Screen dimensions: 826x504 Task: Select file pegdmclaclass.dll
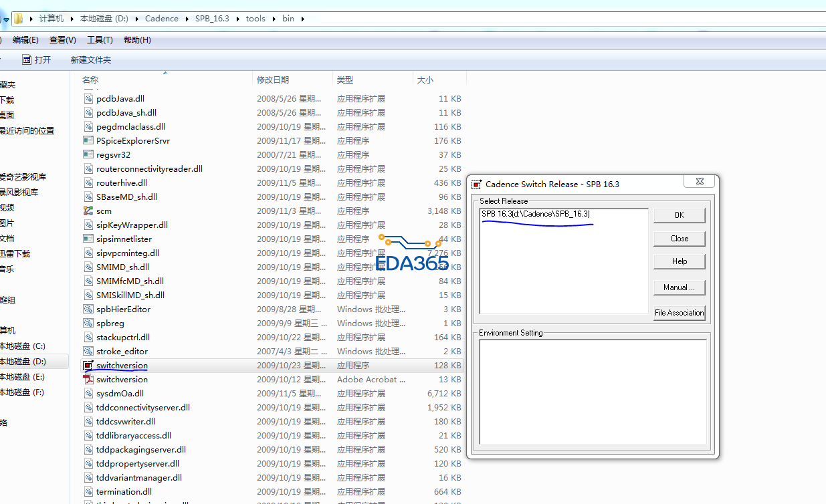point(130,126)
